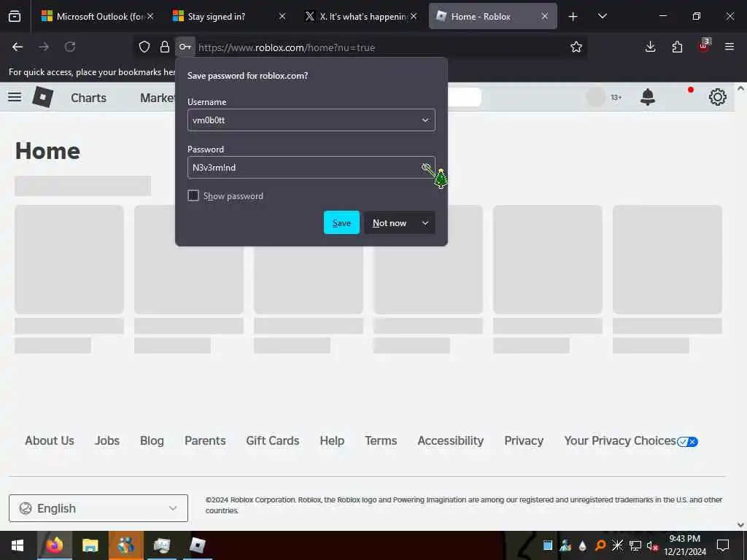Click the orange magnifier tray icon
The width and height of the screenshot is (747, 560).
[600, 545]
